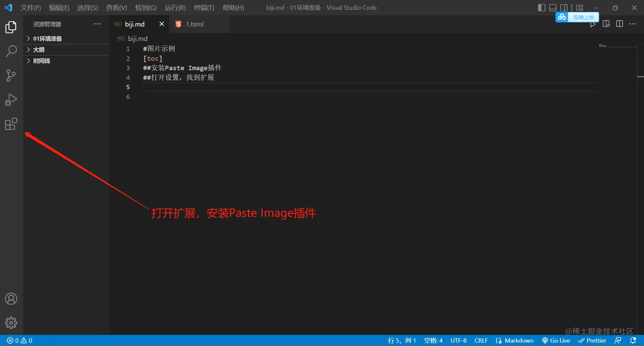Open the 运行(R) menu
The height and width of the screenshot is (346, 644).
click(x=175, y=8)
